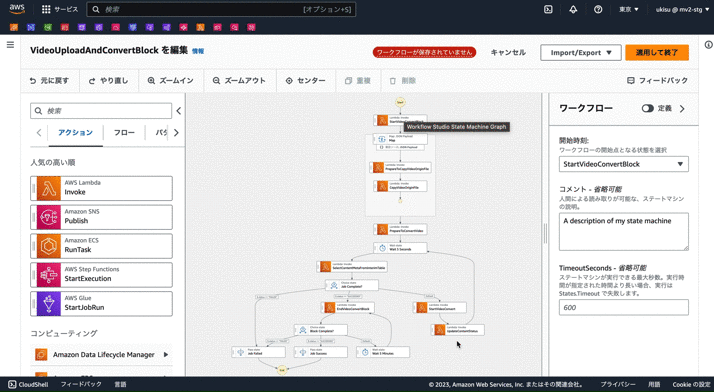Viewport: 715px width, 392px height.
Task: Click the ズームイン zoom in button
Action: click(171, 81)
